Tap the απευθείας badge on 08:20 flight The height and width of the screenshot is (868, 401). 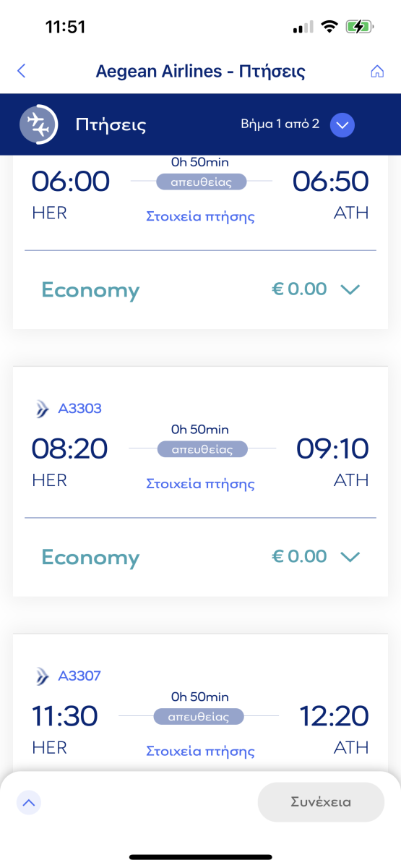click(x=202, y=449)
